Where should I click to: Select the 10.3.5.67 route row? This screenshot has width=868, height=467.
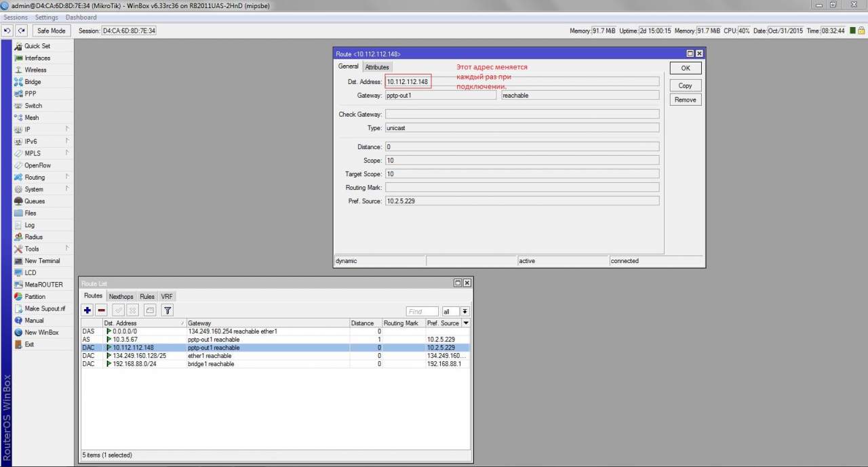(275, 340)
